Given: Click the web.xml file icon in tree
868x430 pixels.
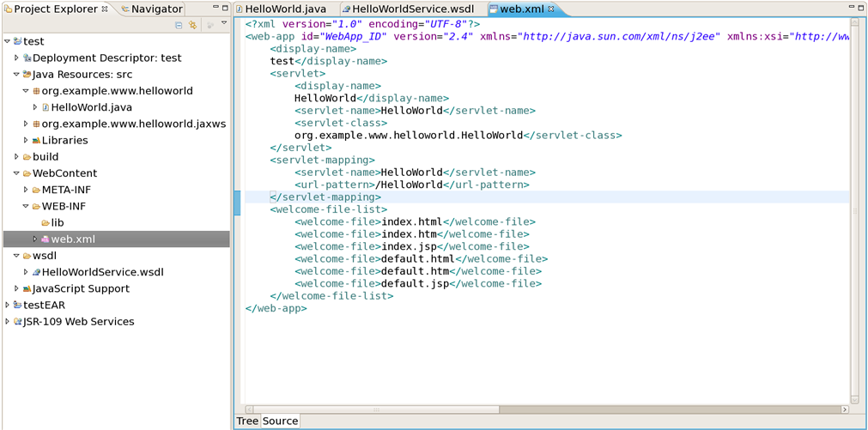Looking at the screenshot, I should [x=46, y=239].
